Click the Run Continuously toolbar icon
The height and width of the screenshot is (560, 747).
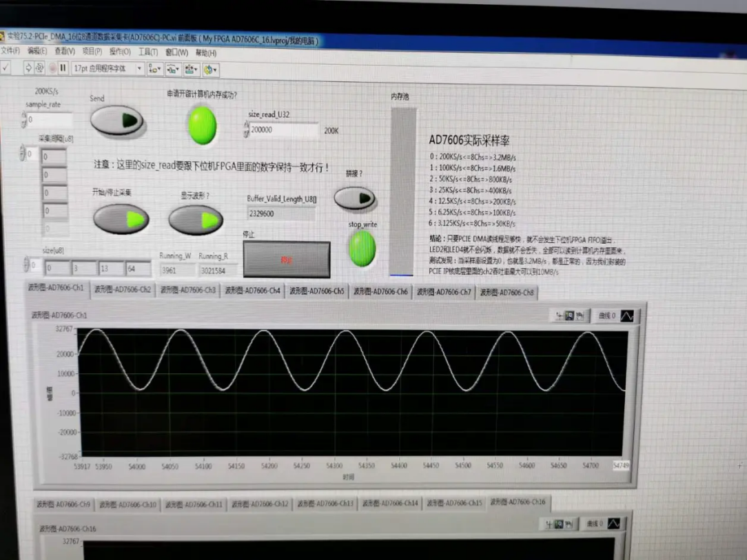(40, 68)
